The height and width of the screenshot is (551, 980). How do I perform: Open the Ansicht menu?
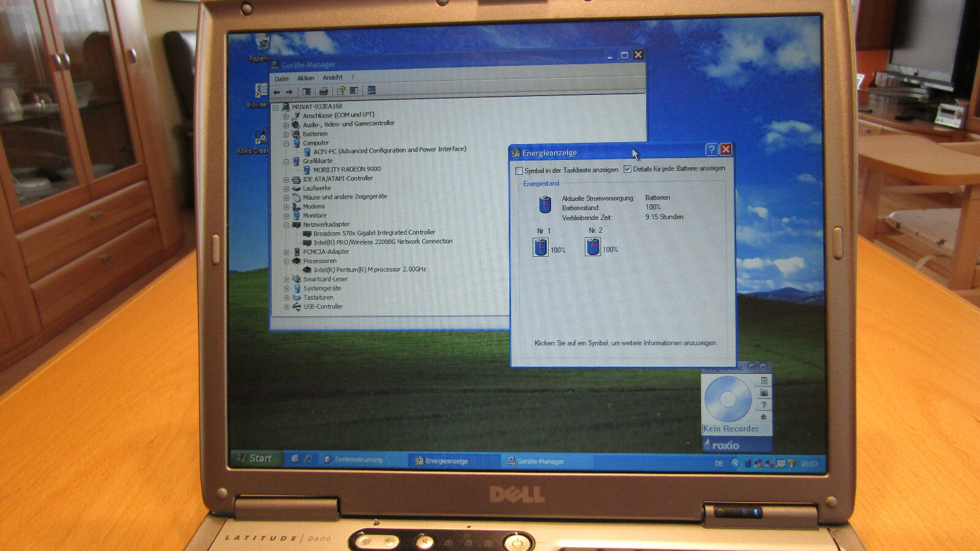coord(333,78)
